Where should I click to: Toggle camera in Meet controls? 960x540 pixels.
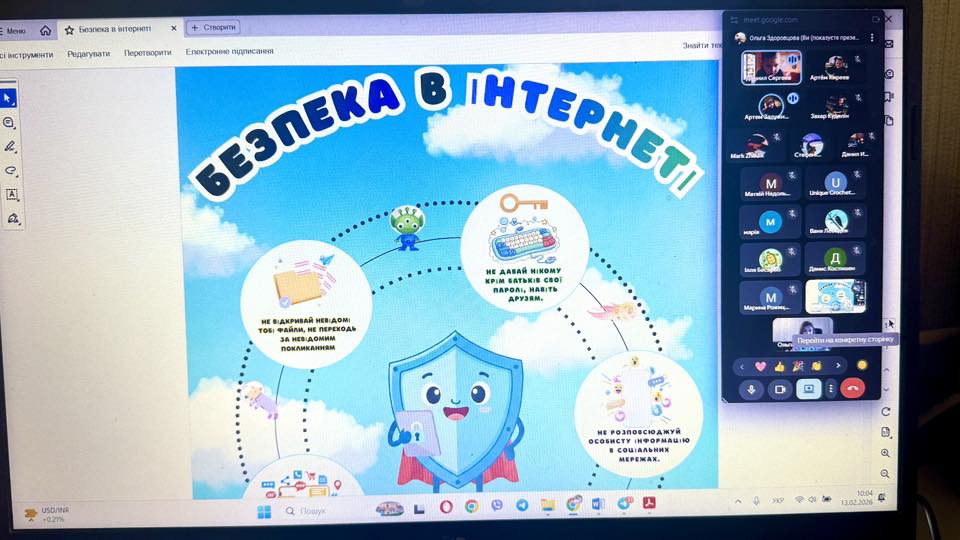pyautogui.click(x=779, y=389)
